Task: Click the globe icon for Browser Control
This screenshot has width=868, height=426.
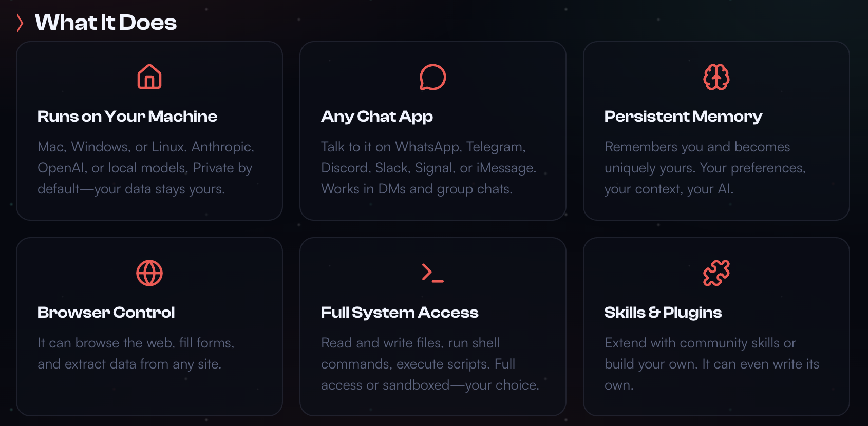Action: point(149,273)
